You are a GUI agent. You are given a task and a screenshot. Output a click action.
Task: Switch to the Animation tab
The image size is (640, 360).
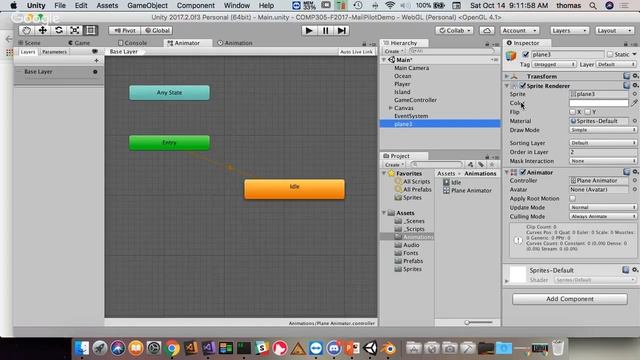tap(235, 43)
